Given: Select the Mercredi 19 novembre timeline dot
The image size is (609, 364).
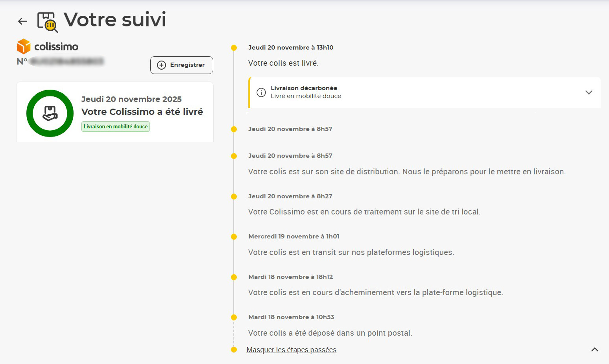Looking at the screenshot, I should (x=234, y=237).
